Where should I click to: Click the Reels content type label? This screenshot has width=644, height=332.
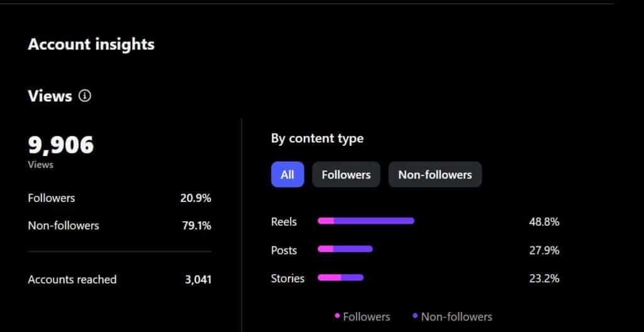[284, 222]
